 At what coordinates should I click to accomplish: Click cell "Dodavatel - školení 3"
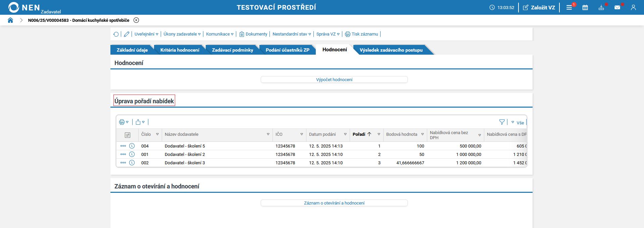point(185,163)
